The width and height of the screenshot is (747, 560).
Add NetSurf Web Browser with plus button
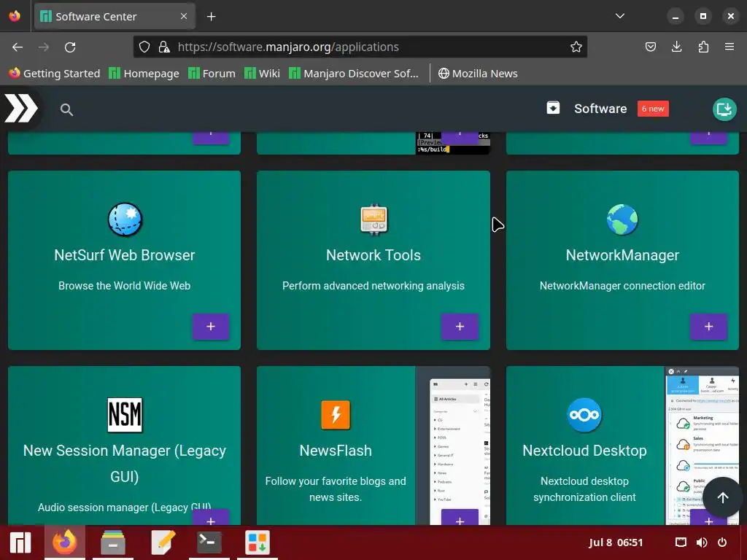[211, 326]
